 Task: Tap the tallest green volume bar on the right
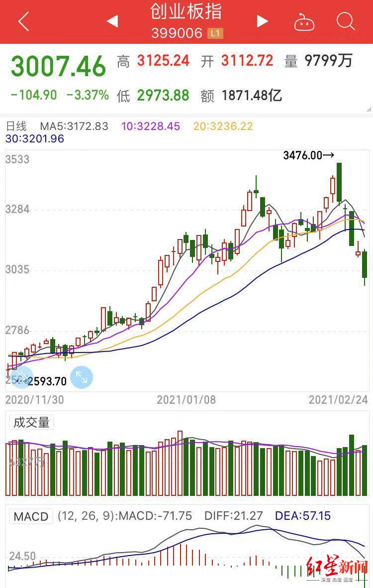(352, 465)
